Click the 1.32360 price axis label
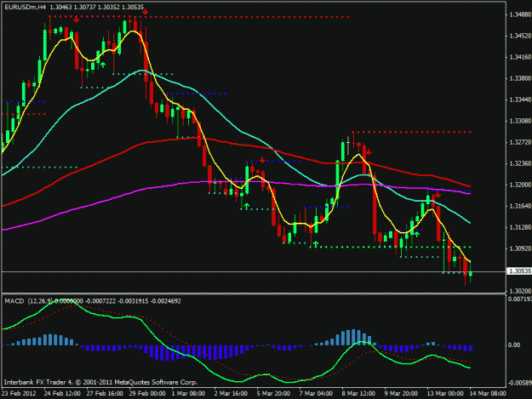The width and height of the screenshot is (532, 399). click(520, 163)
